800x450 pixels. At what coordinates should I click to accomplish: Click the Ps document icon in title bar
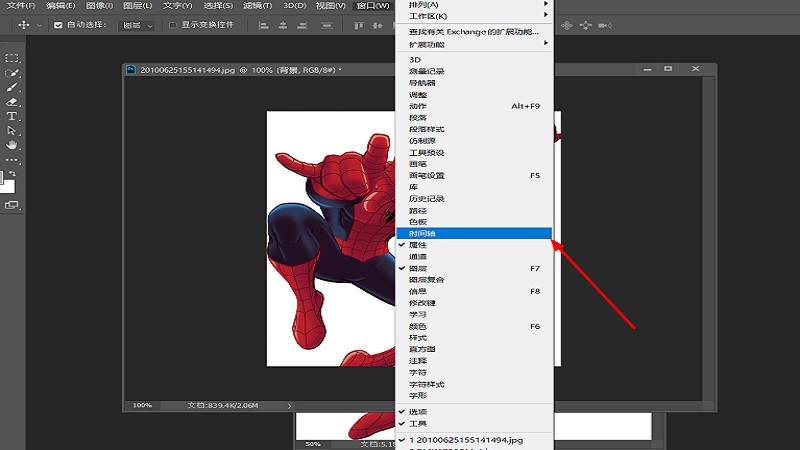tap(131, 70)
